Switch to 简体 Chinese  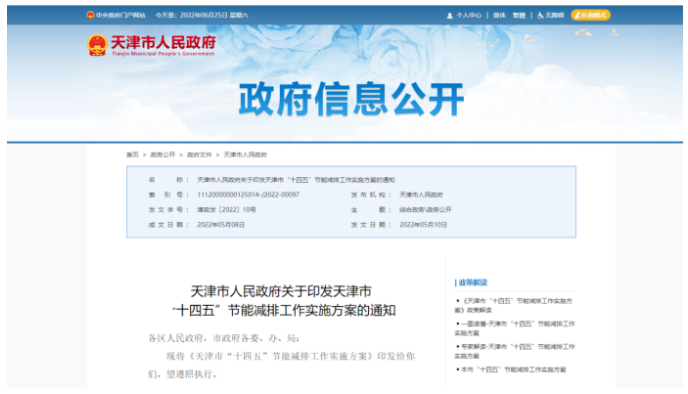point(499,15)
